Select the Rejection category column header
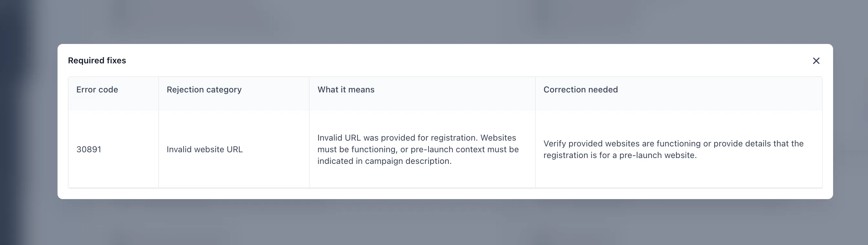 pyautogui.click(x=204, y=90)
